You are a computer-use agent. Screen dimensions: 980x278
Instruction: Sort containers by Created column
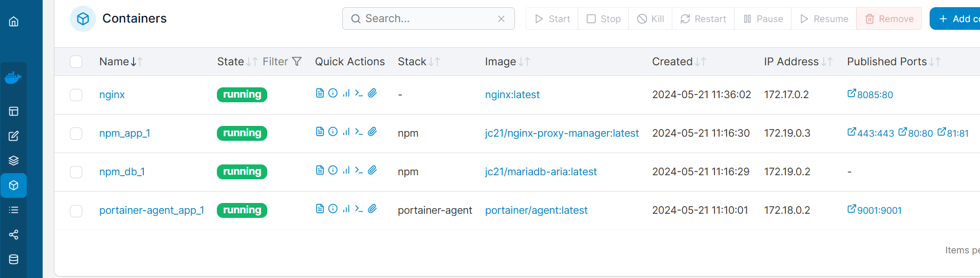click(x=679, y=62)
